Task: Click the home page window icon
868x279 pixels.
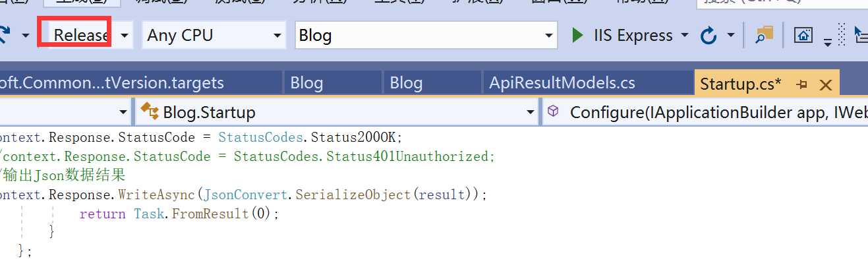Action: tap(803, 35)
